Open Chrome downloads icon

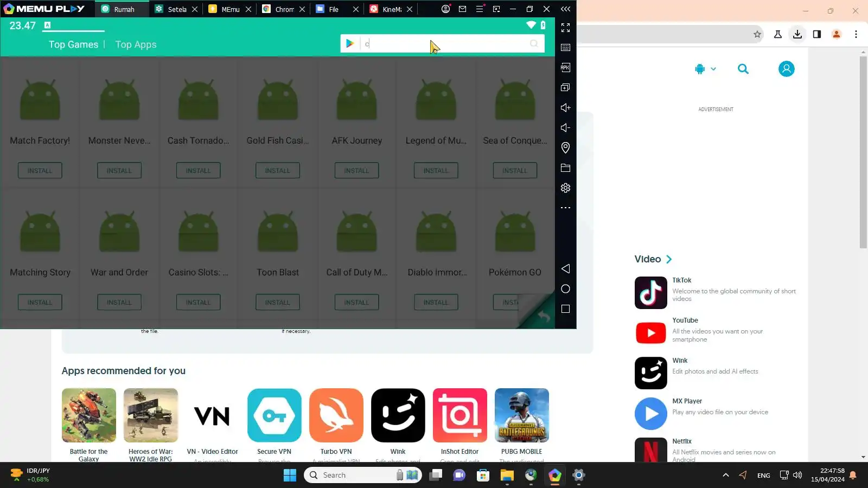tap(797, 34)
